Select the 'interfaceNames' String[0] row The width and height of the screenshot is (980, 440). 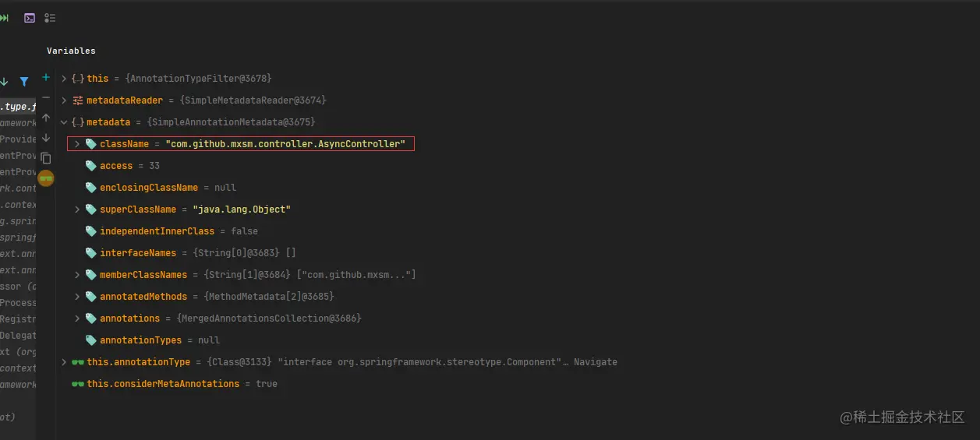[x=518, y=253]
